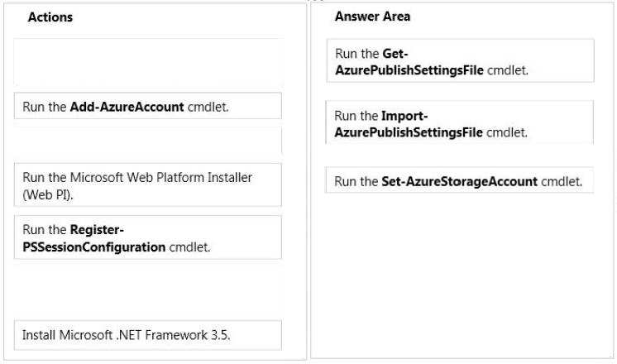Click the bold PSSessionConfiguration text
The image size is (617, 364).
pyautogui.click(x=94, y=247)
